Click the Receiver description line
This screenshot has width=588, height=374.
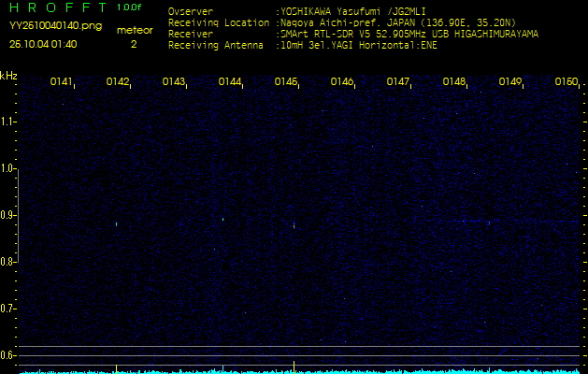(x=353, y=35)
